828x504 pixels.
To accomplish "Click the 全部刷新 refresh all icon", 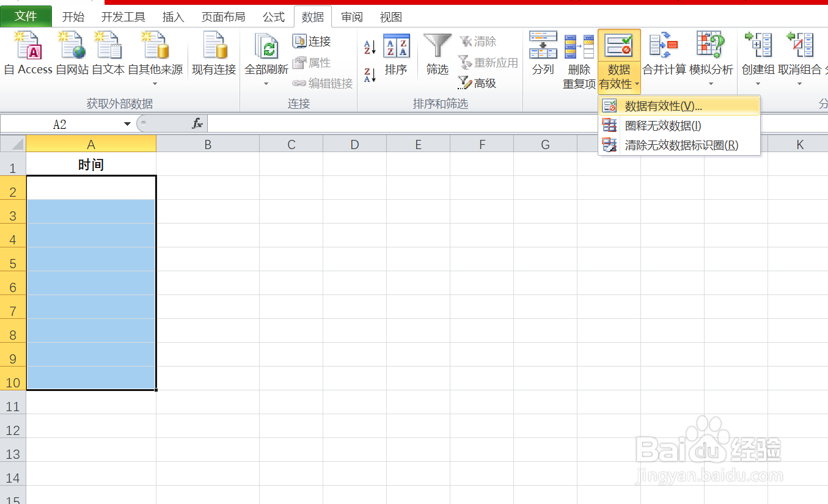I will [x=266, y=46].
